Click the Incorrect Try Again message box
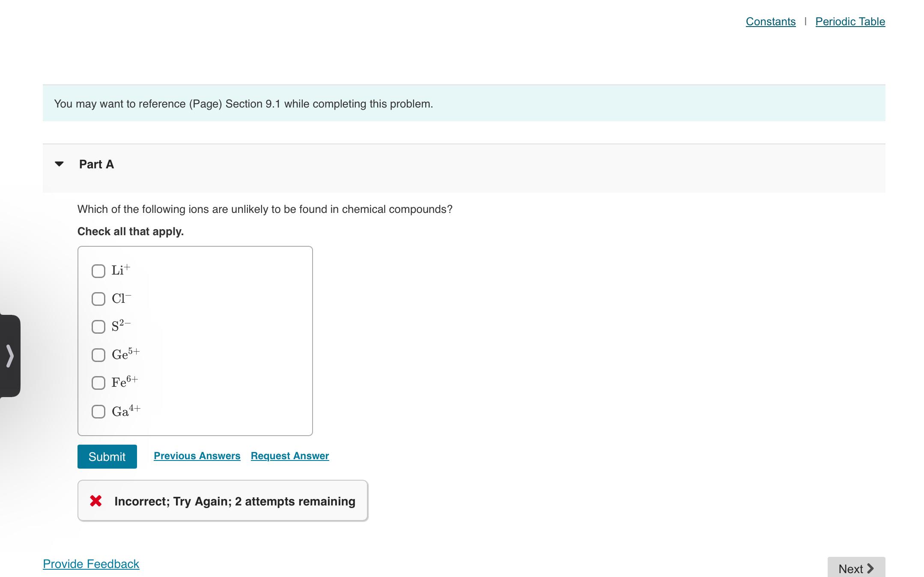The width and height of the screenshot is (924, 577). click(x=235, y=501)
